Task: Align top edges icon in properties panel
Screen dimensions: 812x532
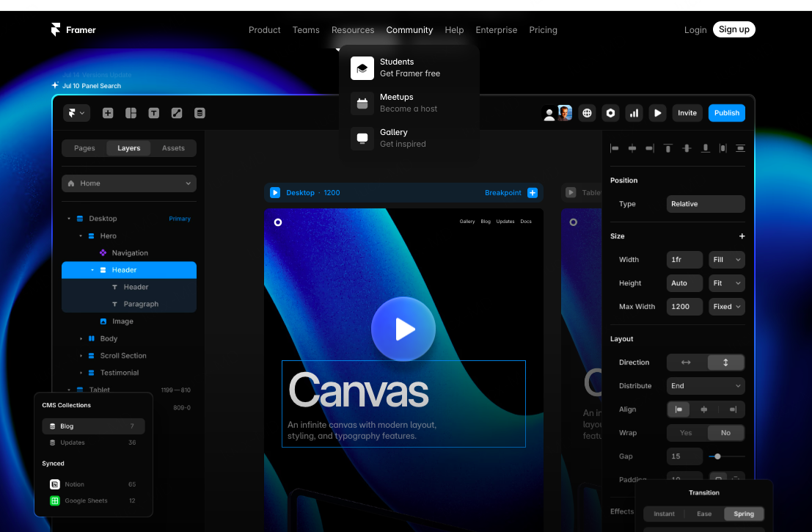Action: coord(668,149)
